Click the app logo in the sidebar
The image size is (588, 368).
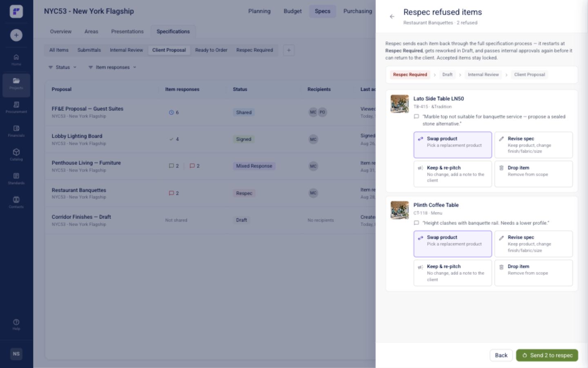pos(16,11)
